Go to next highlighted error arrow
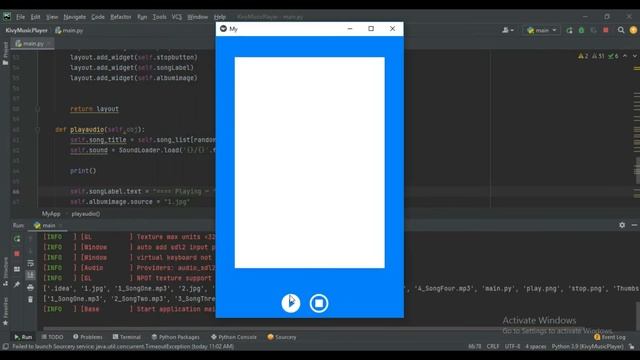 [635, 56]
